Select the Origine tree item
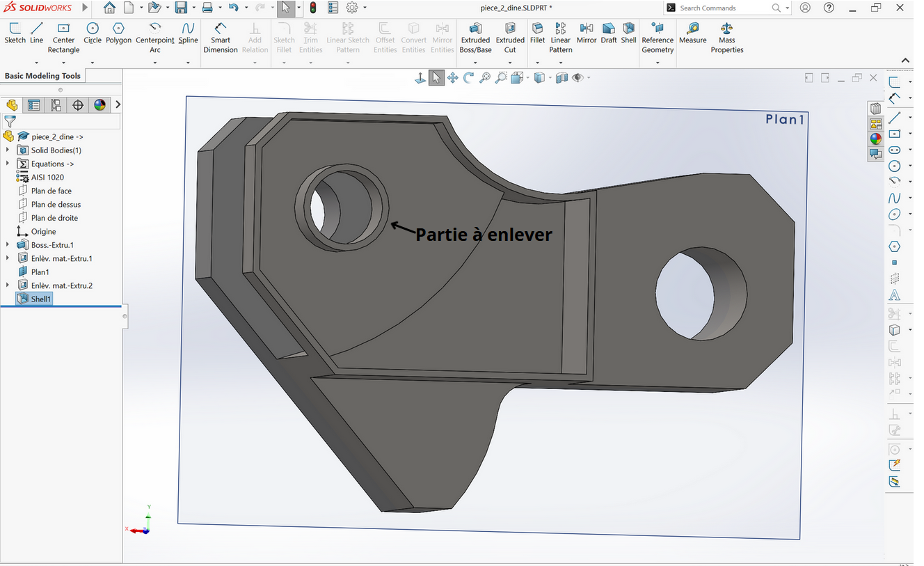 (43, 231)
